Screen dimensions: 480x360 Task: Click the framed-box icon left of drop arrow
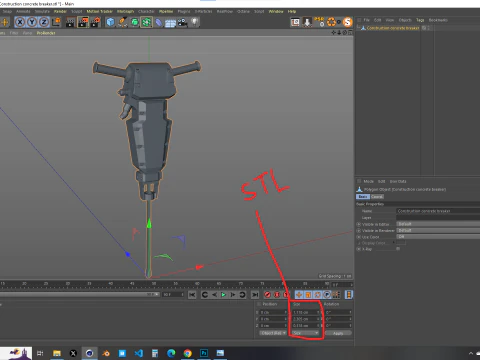(295, 22)
